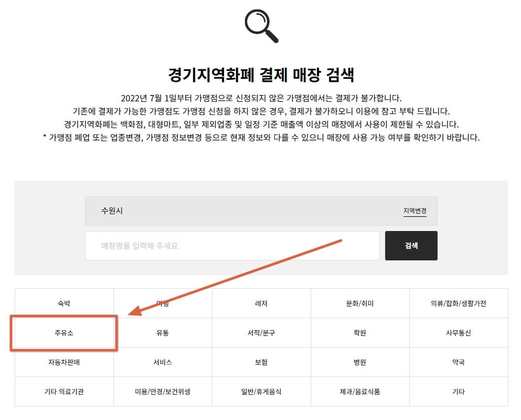Select the 숙박 lodging category
This screenshot has height=420, width=521.
tap(64, 303)
